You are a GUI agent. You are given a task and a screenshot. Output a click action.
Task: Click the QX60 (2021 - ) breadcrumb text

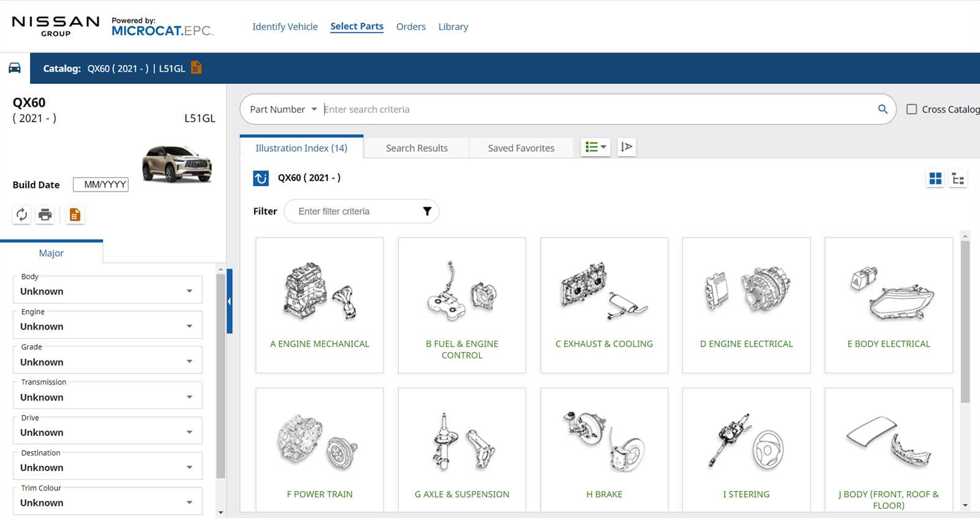tap(309, 178)
